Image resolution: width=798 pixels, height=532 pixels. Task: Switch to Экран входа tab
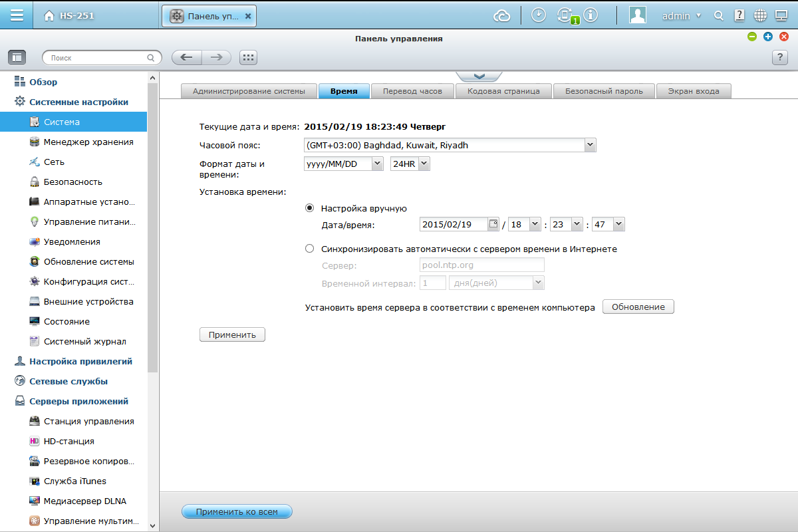tap(694, 91)
